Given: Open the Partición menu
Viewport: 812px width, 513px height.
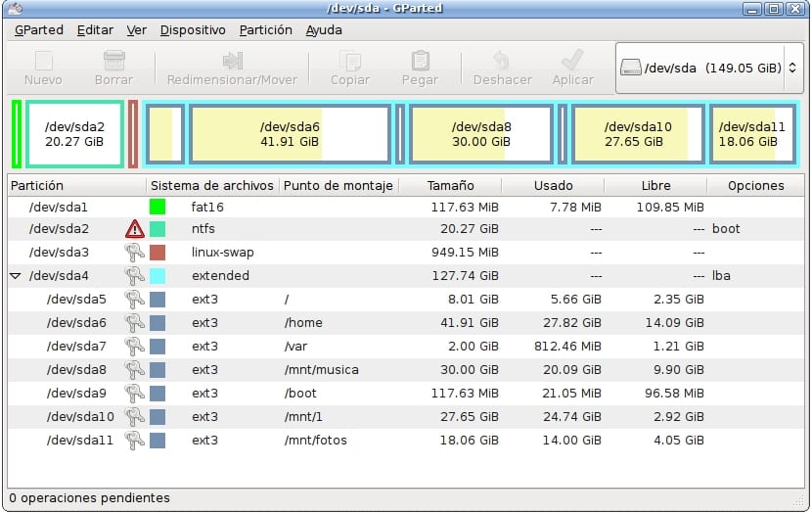Looking at the screenshot, I should (x=266, y=30).
